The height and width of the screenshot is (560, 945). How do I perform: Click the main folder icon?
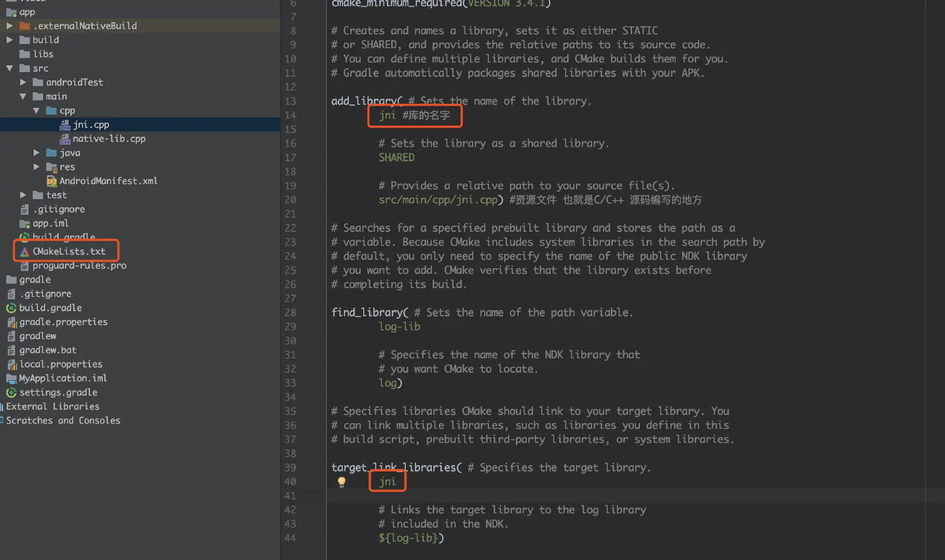click(38, 96)
